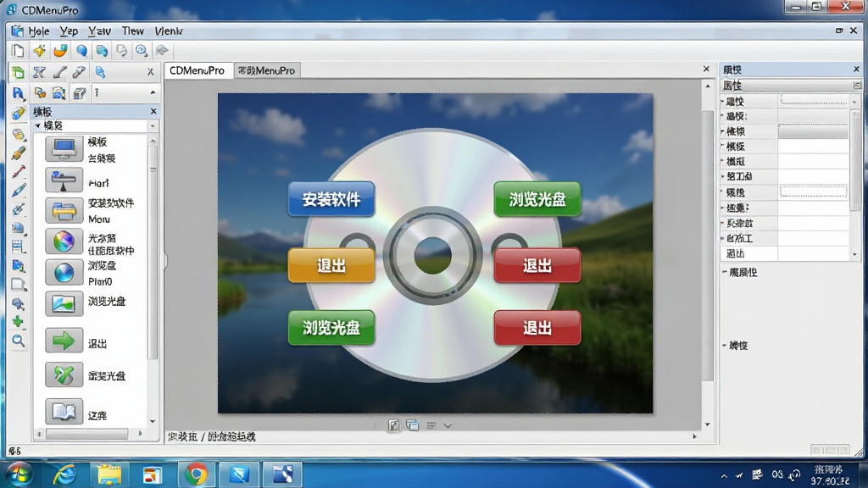Click the canvas vertical scrollbar down arrow
Viewport: 868px width, 488px height.
coord(708,424)
